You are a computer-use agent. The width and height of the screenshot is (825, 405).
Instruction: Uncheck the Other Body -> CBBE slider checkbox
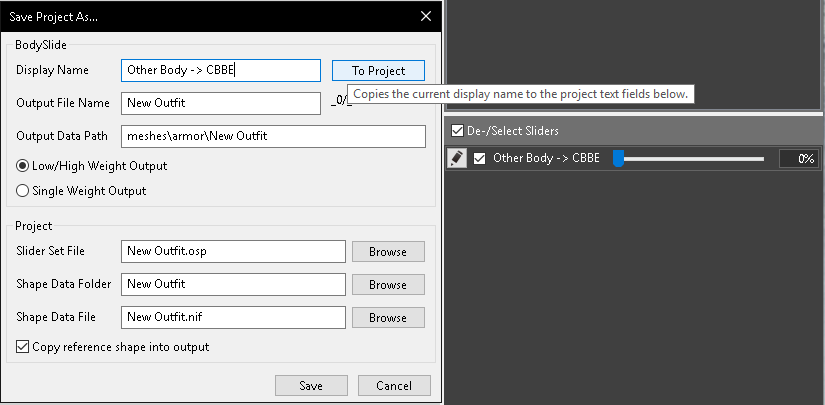(x=480, y=158)
